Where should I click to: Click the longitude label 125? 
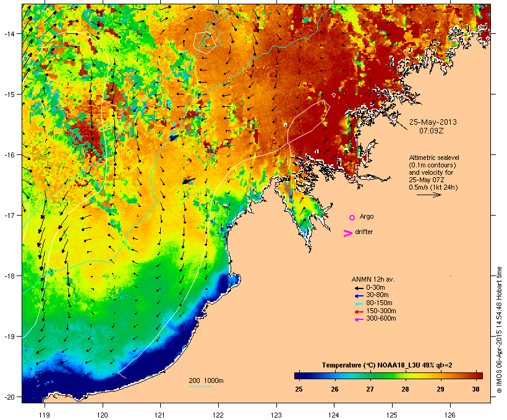[x=392, y=415]
